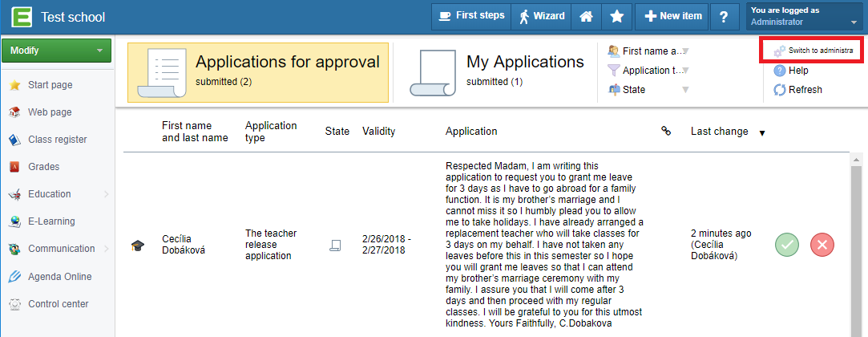This screenshot has width=868, height=337.
Task: Open Class register from sidebar
Action: pyautogui.click(x=57, y=140)
